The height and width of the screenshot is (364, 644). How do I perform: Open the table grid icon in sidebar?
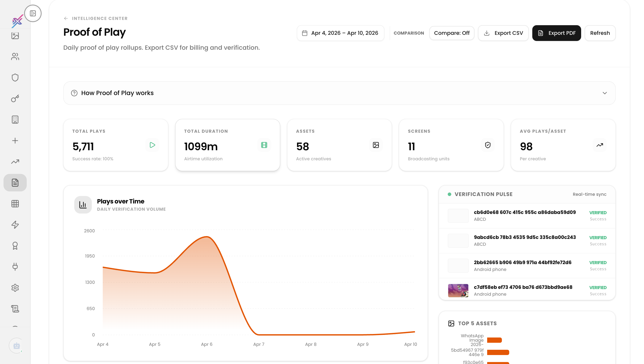point(15,204)
